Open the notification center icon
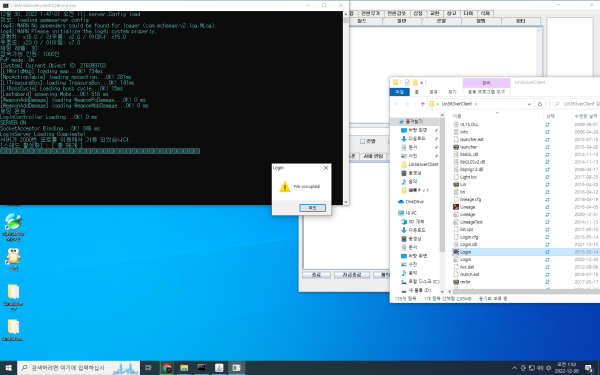Viewport: 600px width, 375px height. 589,368
